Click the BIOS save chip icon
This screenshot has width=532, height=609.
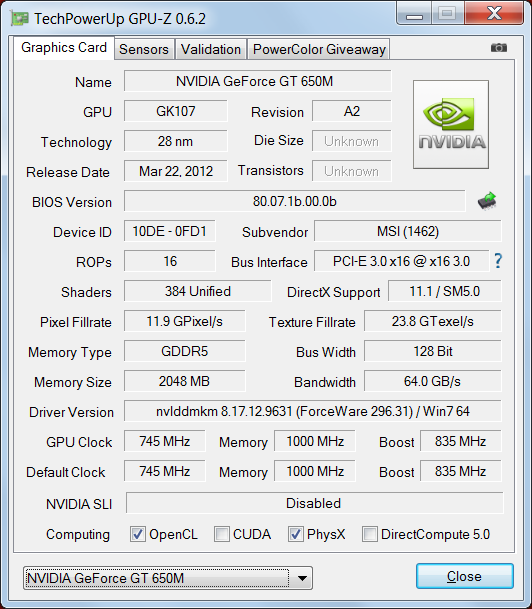[x=487, y=201]
